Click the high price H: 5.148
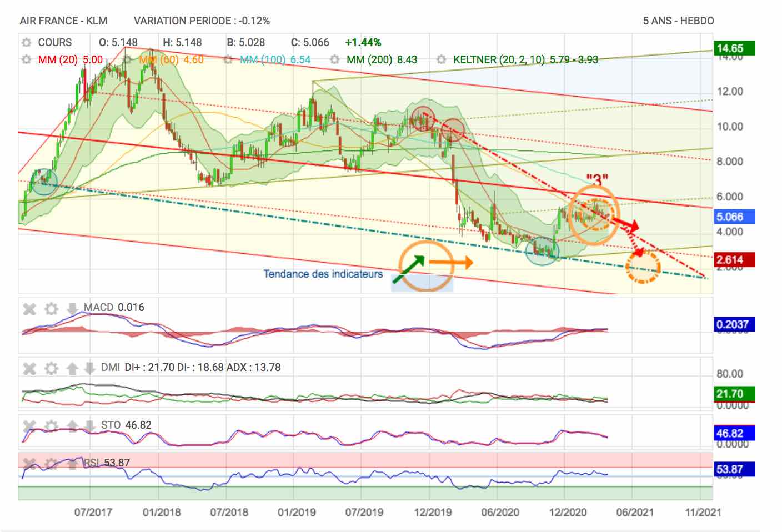Screen dimensions: 782x532 tap(182, 42)
